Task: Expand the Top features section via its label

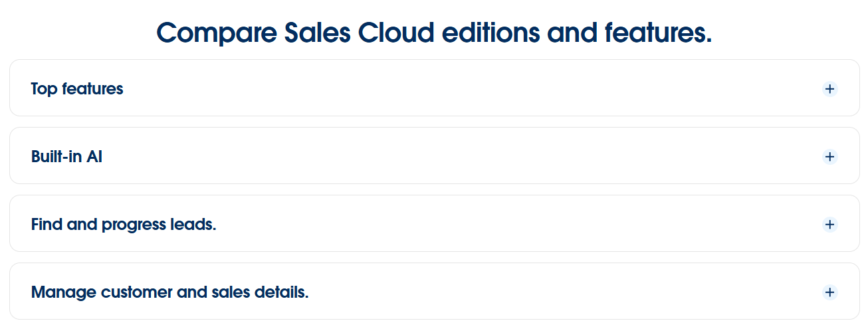Action: (77, 89)
